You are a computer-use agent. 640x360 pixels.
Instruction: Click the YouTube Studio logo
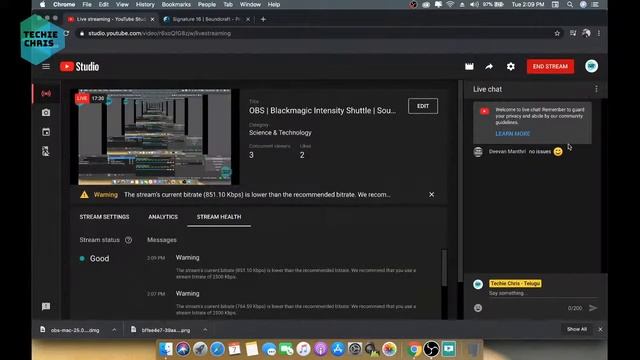[80, 67]
